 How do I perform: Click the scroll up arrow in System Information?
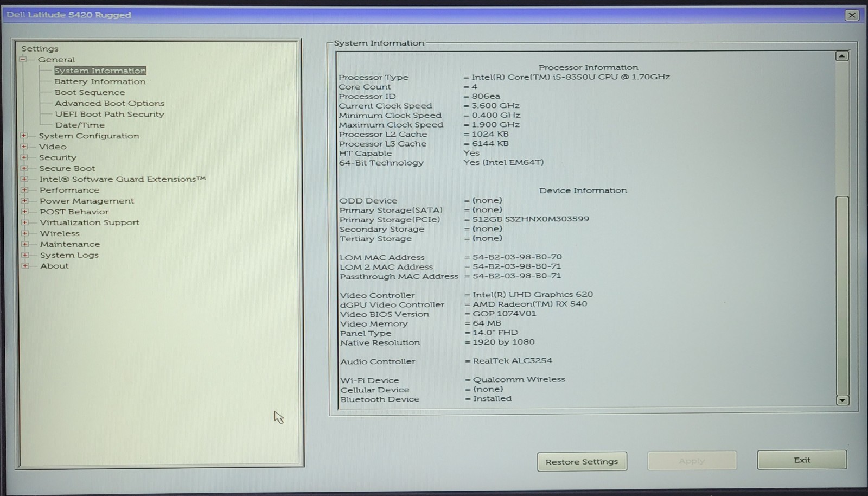point(842,56)
